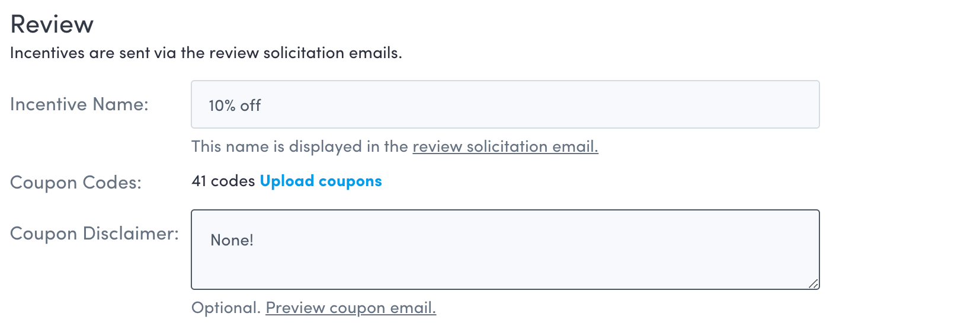Click the "Incentive Name:" field label

(79, 104)
